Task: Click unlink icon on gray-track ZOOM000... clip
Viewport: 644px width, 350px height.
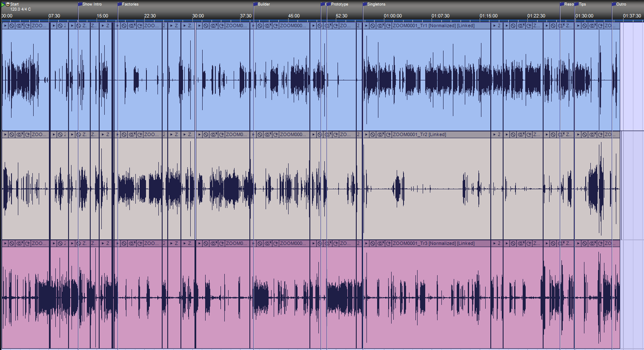Action: pos(268,134)
